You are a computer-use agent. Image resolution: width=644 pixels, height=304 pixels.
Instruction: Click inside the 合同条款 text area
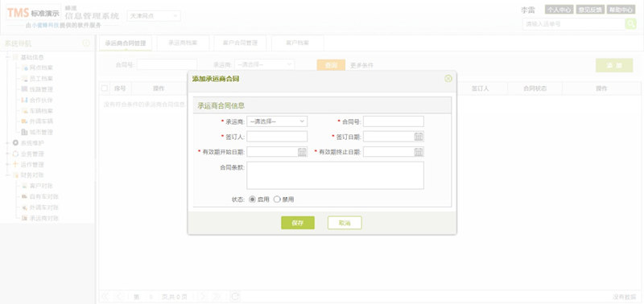[x=335, y=175]
